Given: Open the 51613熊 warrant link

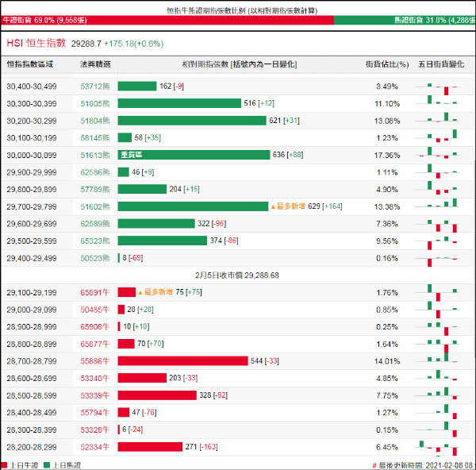Looking at the screenshot, I should (x=95, y=156).
